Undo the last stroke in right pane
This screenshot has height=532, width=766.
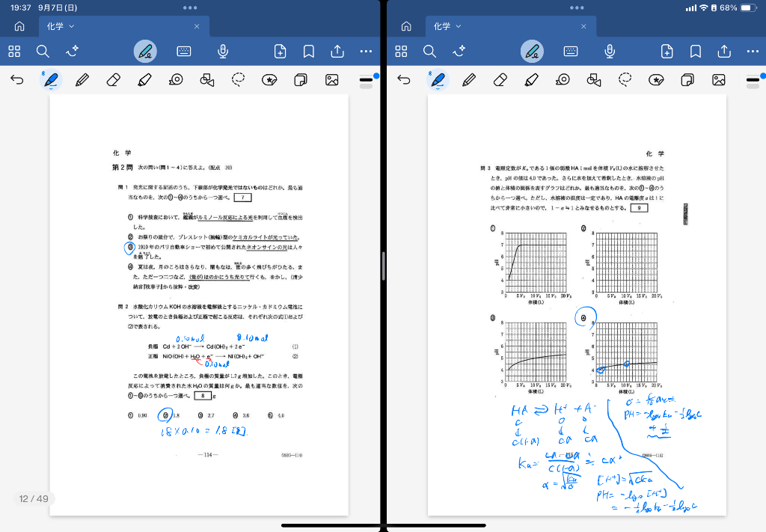point(404,80)
